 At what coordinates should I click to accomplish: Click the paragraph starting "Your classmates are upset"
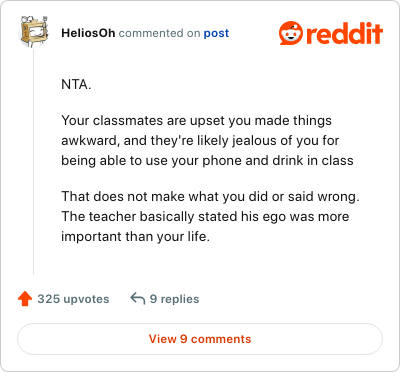(207, 140)
